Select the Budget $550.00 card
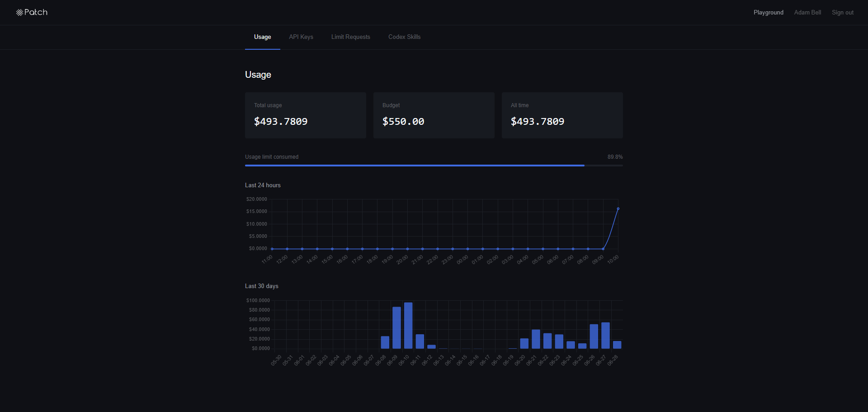The width and height of the screenshot is (868, 412). pos(434,115)
